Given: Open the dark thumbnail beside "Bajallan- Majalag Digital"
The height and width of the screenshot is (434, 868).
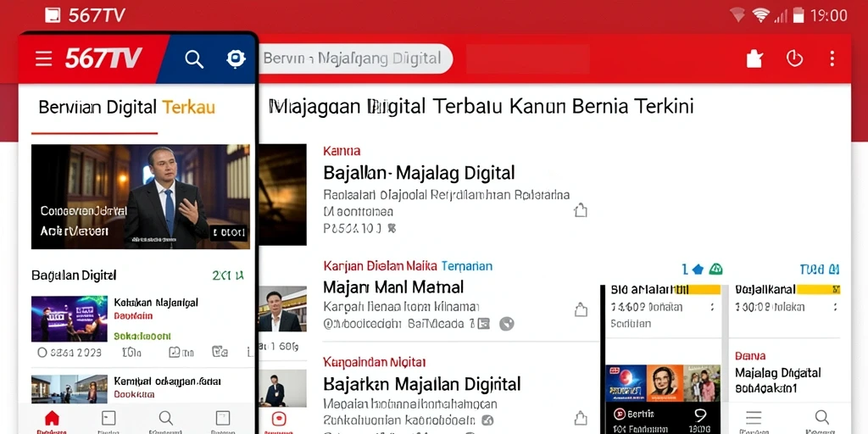Looking at the screenshot, I should 282,194.
